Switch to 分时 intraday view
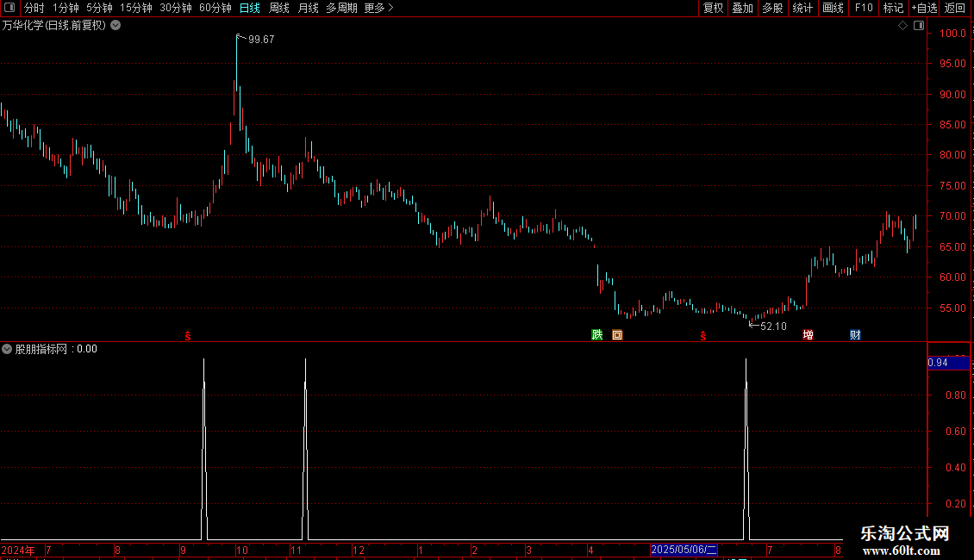Viewport: 974px width, 560px height. 34,8
